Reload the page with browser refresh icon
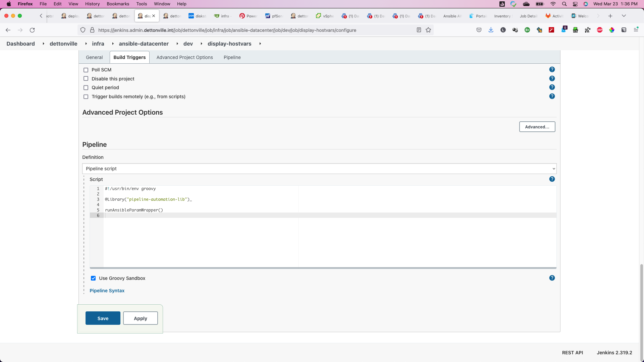 coord(32,30)
